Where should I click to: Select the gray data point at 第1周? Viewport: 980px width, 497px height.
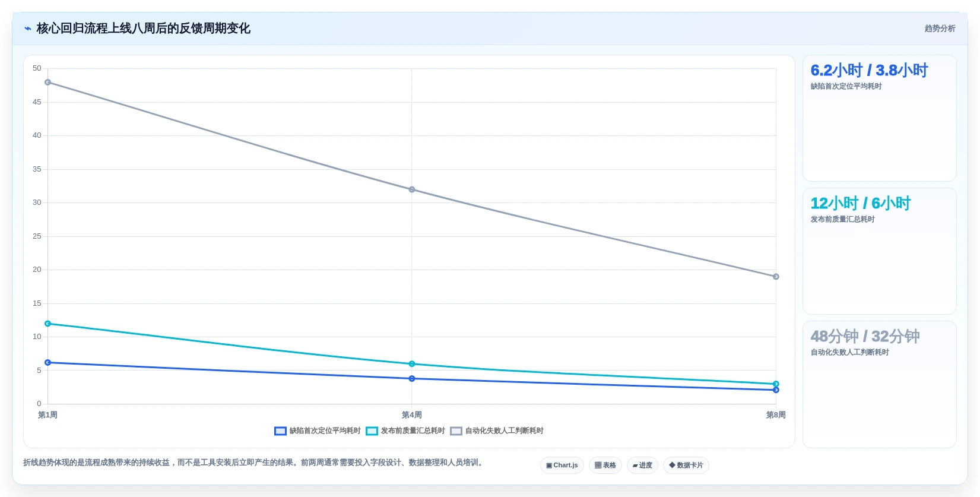coord(48,83)
